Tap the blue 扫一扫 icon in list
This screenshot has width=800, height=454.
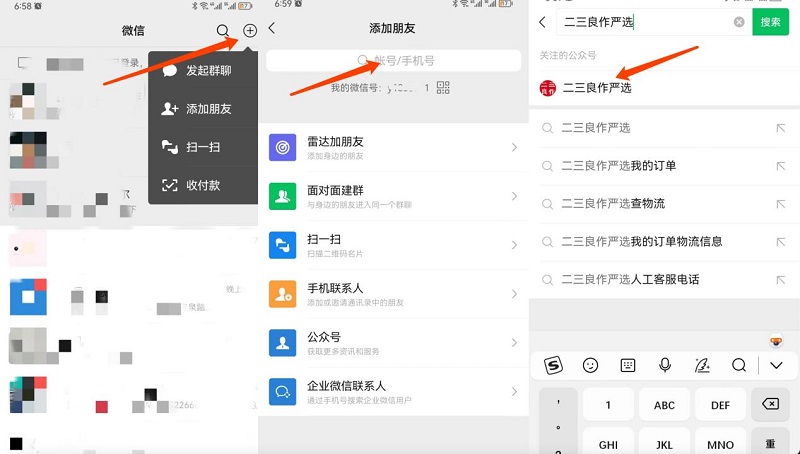click(283, 245)
